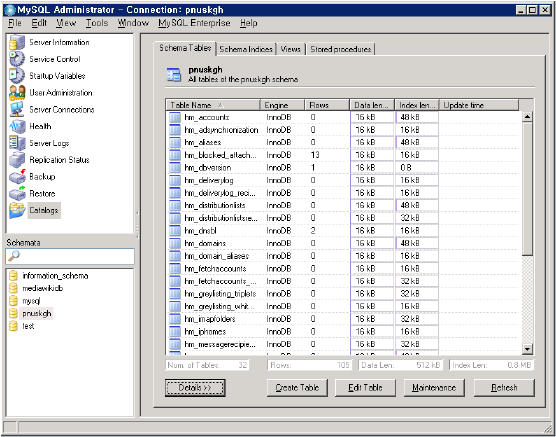
Task: Click the information_schema database icon
Action: pos(13,276)
